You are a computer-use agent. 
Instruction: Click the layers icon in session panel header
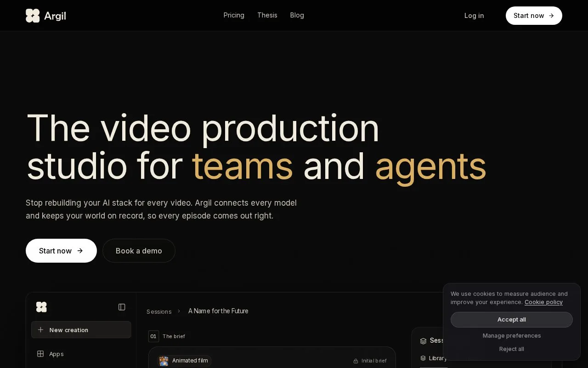point(424,341)
